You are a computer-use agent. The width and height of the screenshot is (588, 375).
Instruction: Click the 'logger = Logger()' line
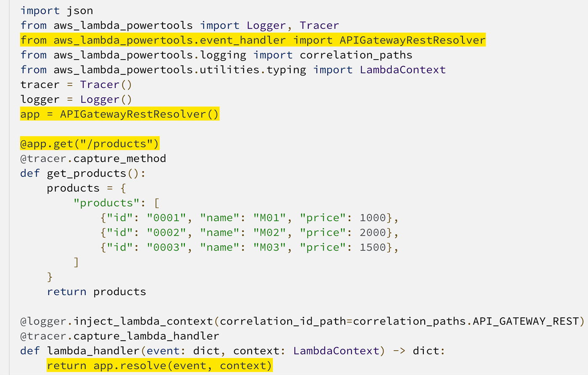[x=76, y=99]
